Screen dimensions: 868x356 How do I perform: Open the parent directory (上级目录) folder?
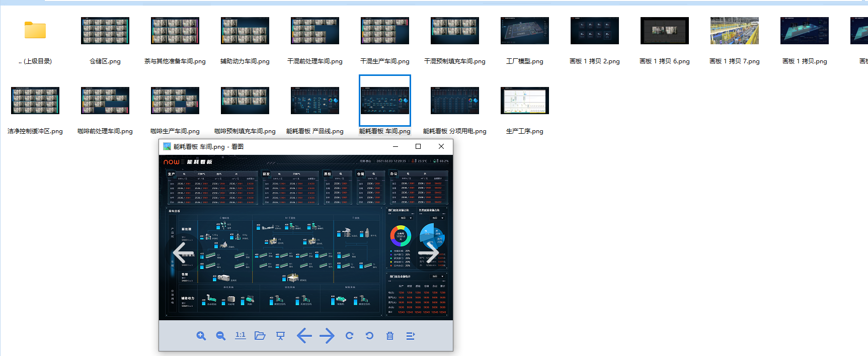point(35,31)
